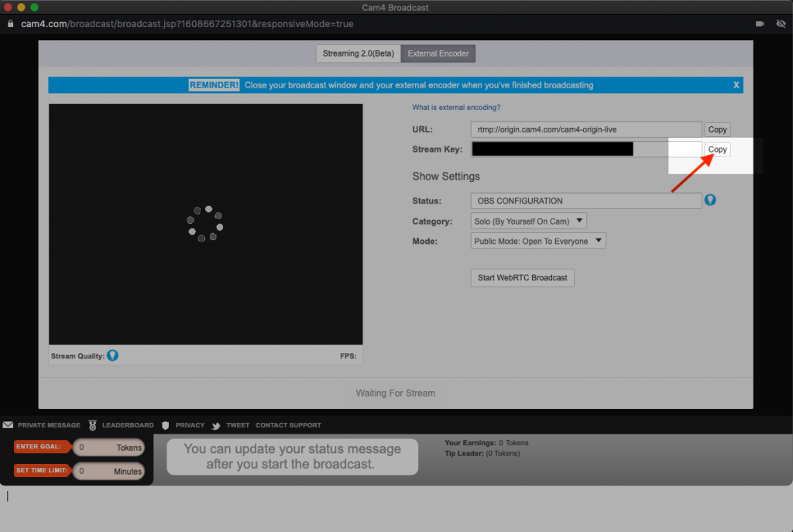The image size is (793, 532).
Task: Open 'What is external encoding?' link
Action: (456, 108)
